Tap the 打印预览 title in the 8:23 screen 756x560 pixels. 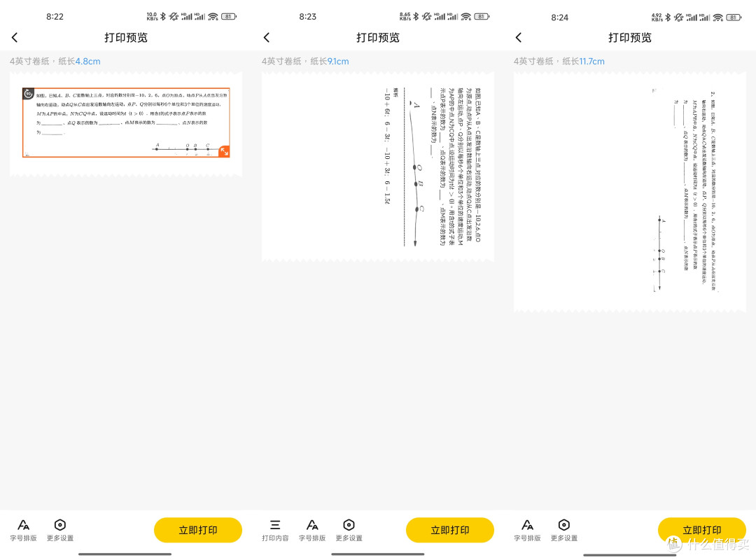coord(378,38)
